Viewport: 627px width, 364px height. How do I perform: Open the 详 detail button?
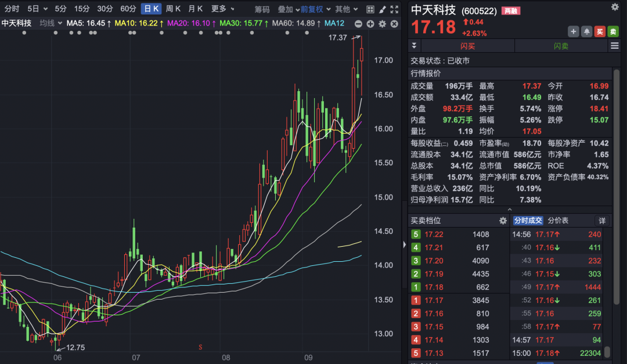[602, 221]
